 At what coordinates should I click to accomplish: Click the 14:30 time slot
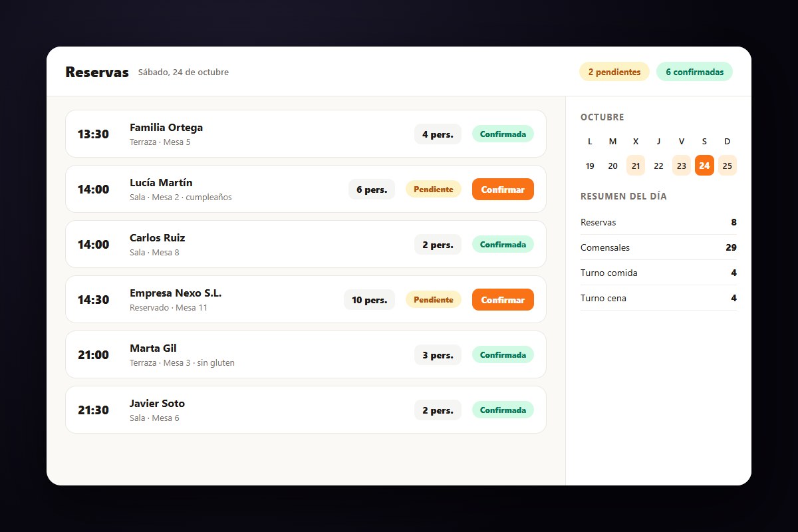coord(93,300)
